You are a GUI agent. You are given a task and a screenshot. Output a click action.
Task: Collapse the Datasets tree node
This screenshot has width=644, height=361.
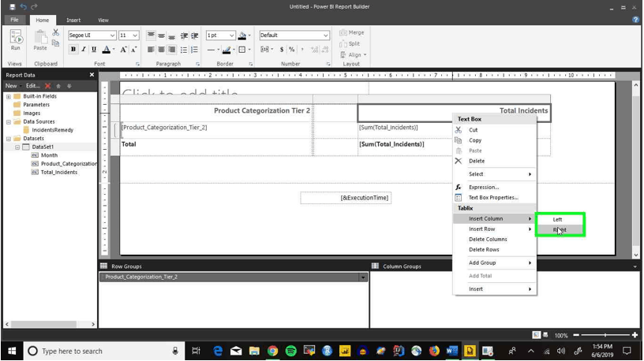coord(9,139)
